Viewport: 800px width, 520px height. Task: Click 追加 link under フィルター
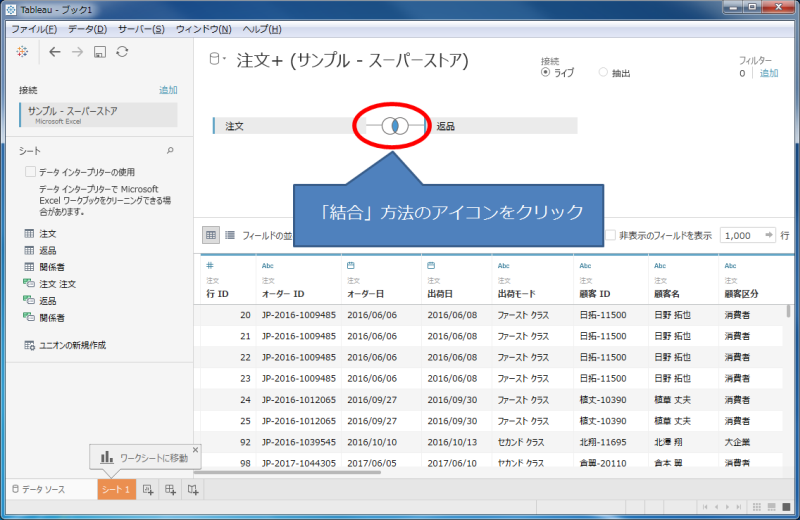[x=769, y=73]
